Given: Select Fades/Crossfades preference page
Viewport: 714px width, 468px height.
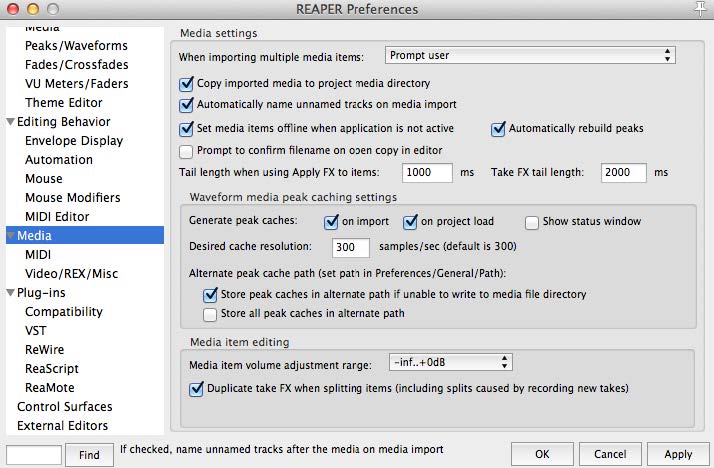Looking at the screenshot, I should coord(76,65).
